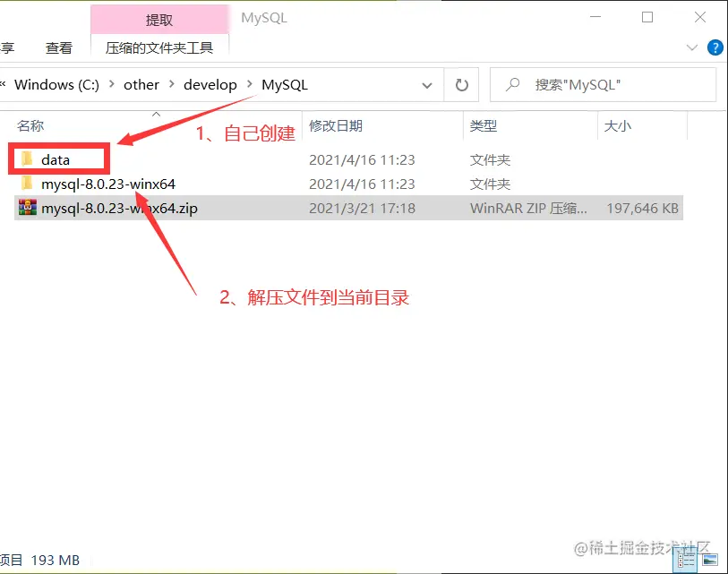The height and width of the screenshot is (574, 728).
Task: Click the blue help question icon
Action: pos(715,47)
